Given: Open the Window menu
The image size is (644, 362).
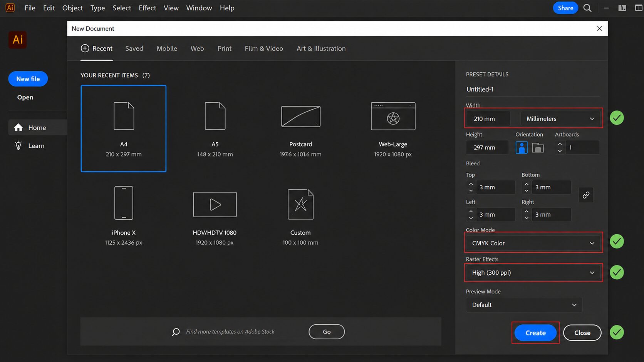Looking at the screenshot, I should point(199,8).
